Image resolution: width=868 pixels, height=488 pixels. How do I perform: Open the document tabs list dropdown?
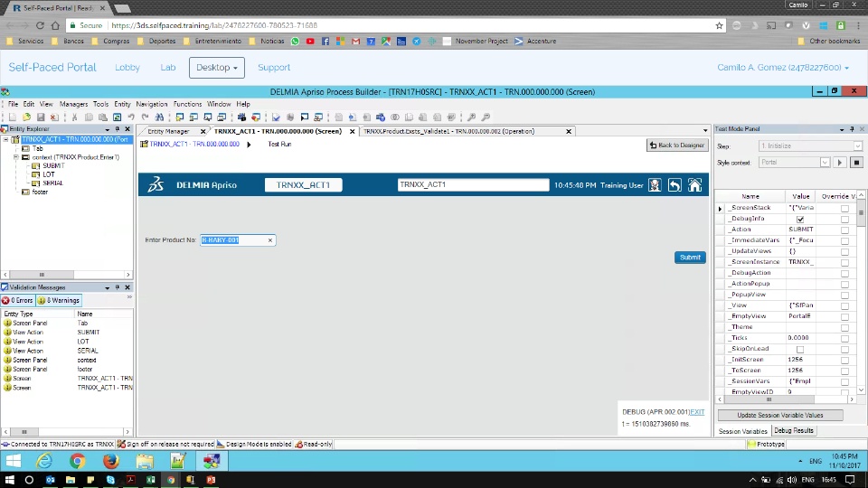[705, 131]
